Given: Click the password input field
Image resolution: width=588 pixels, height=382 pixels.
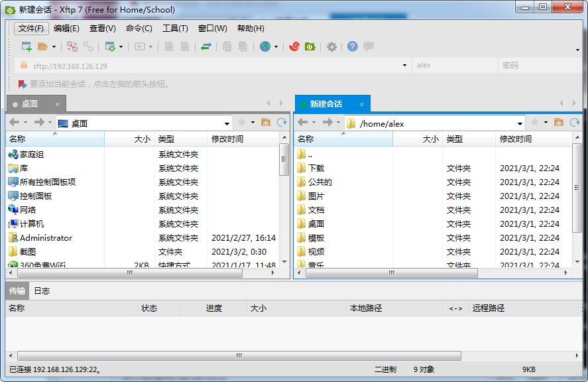Looking at the screenshot, I should (537, 66).
